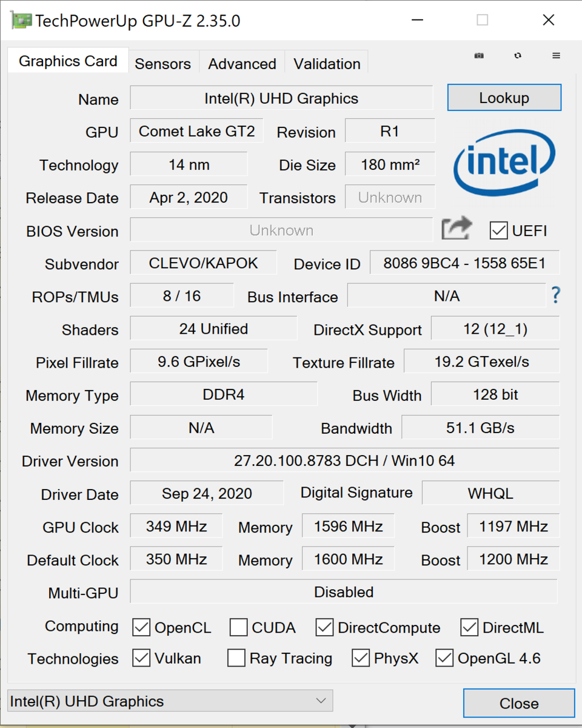Viewport: 582px width, 728px height.
Task: Click the Driver Version text field
Action: click(344, 460)
